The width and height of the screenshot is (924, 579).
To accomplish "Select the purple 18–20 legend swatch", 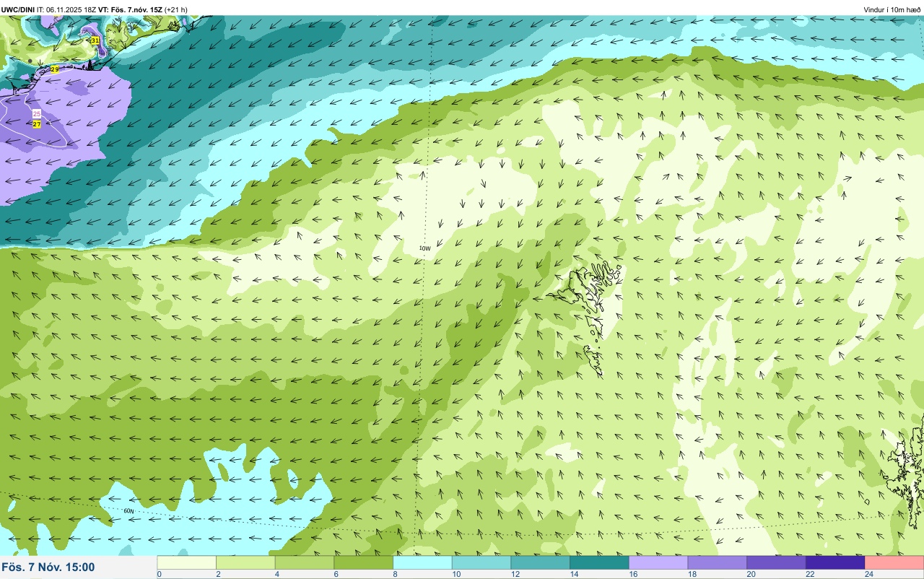I will pos(718,562).
